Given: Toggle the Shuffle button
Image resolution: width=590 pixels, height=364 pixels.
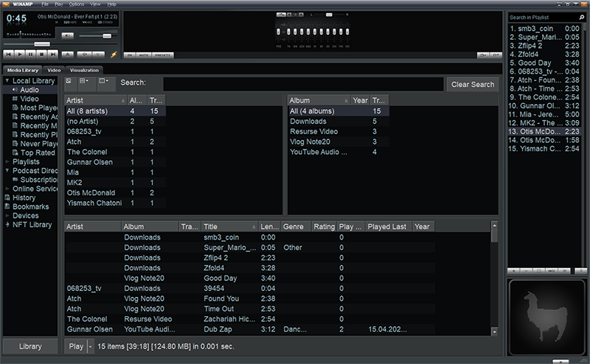Looking at the screenshot, I should click(84, 55).
